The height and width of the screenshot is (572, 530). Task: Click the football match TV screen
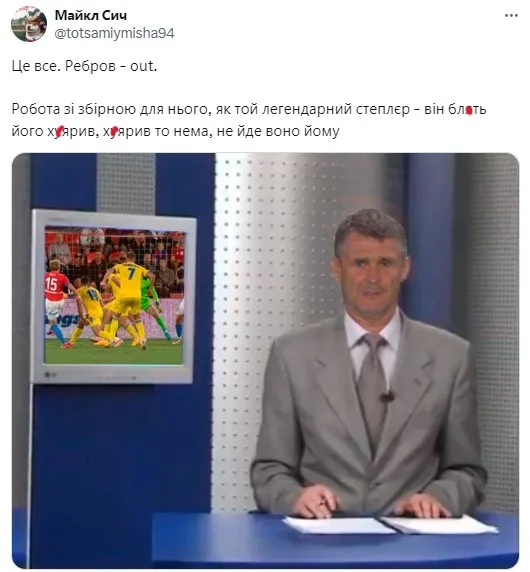click(114, 297)
